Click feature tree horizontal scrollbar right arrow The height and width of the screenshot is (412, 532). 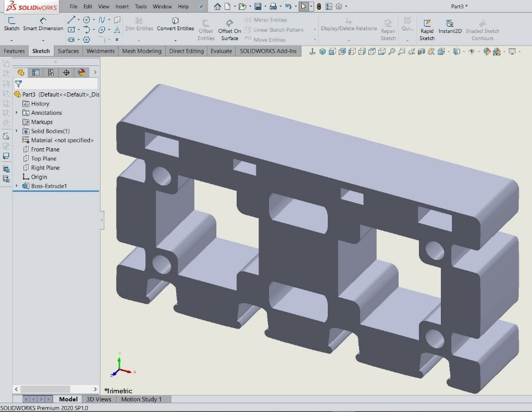pos(95,389)
